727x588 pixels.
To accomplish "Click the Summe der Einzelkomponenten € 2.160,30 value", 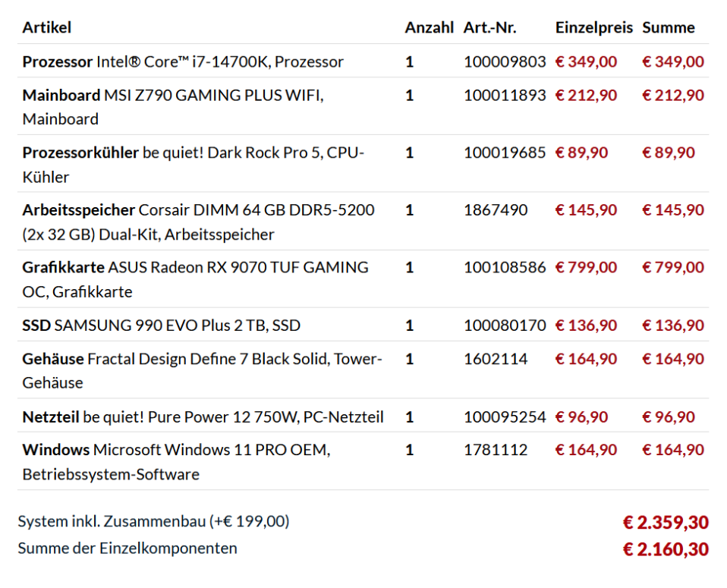I will click(666, 549).
